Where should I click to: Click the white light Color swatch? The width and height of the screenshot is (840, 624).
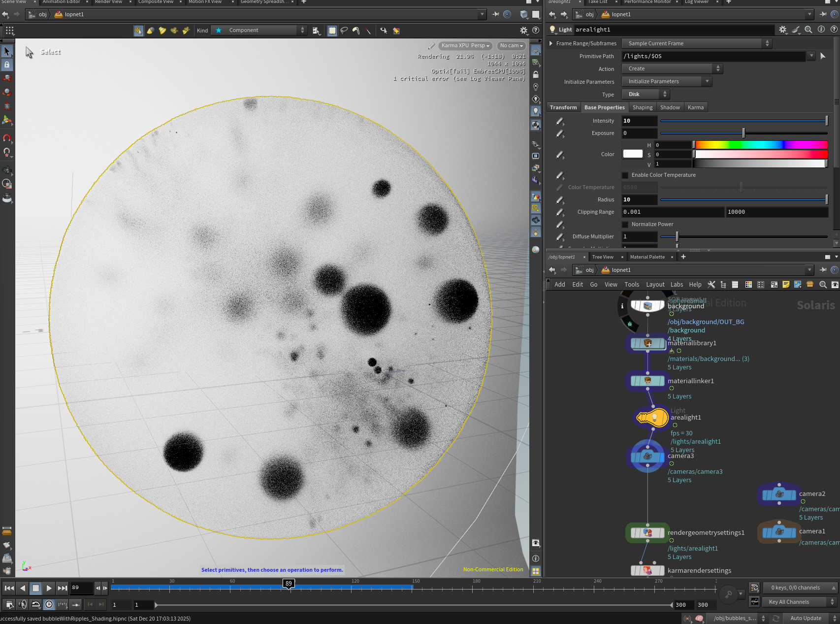pyautogui.click(x=633, y=154)
